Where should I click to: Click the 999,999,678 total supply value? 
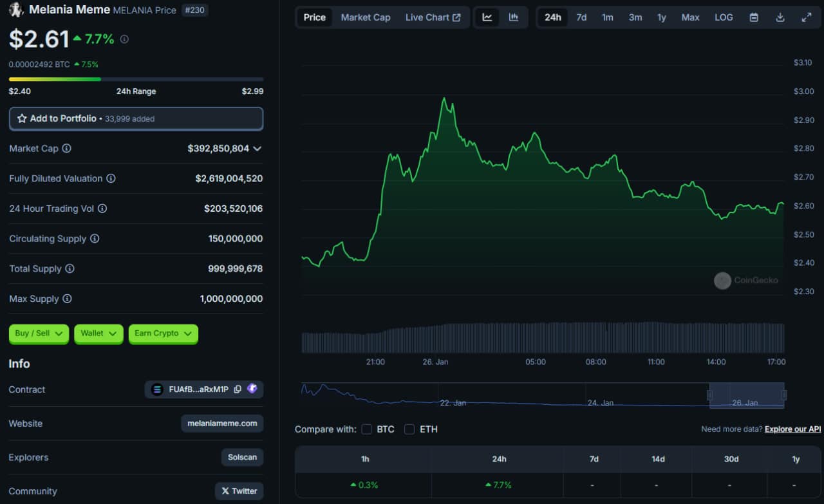pyautogui.click(x=236, y=268)
